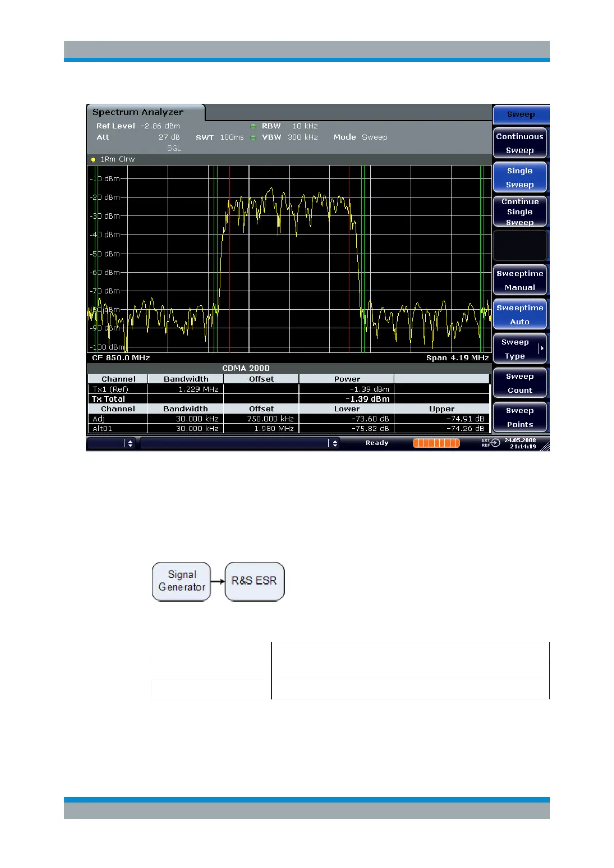
Task: Choose Continue Single Sweep softkey
Action: [520, 211]
